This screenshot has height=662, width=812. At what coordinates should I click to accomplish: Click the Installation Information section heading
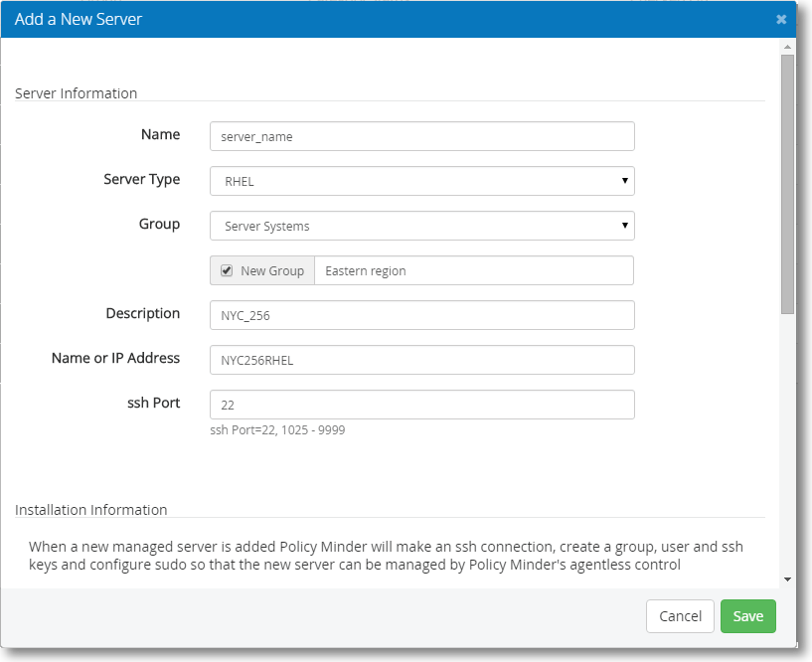coord(91,510)
